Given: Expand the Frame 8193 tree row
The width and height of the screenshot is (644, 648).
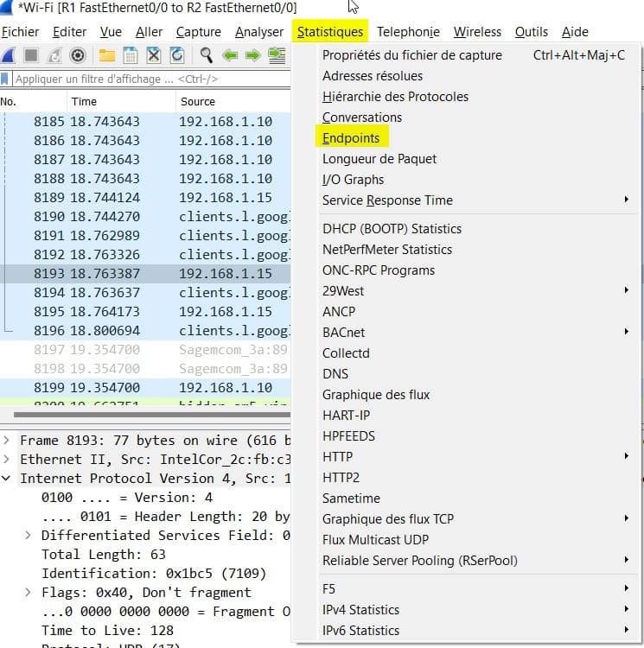Looking at the screenshot, I should point(8,441).
